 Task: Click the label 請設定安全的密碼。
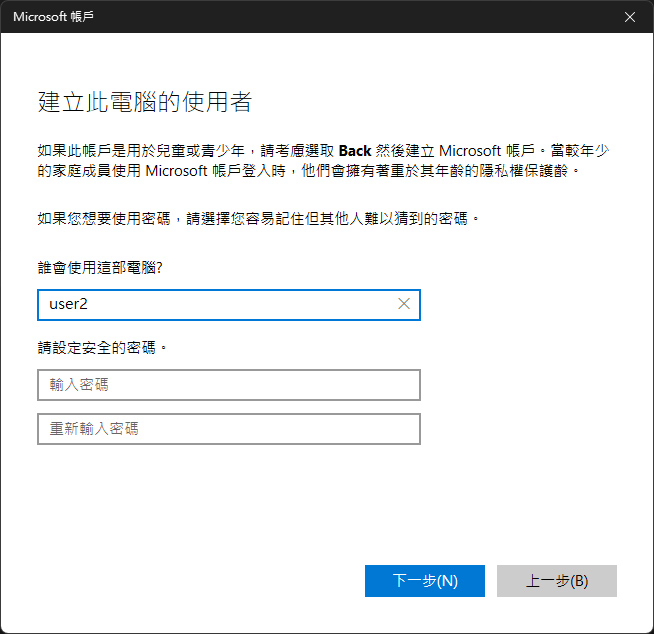coord(103,347)
